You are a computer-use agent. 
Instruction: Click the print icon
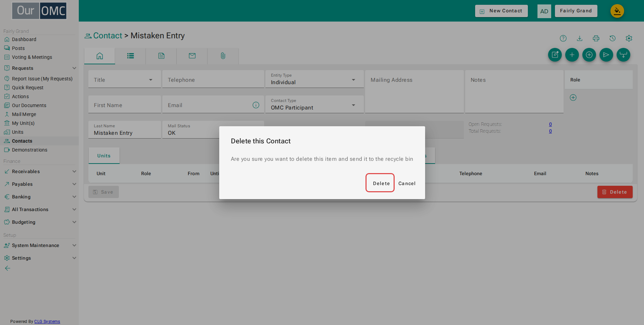596,38
